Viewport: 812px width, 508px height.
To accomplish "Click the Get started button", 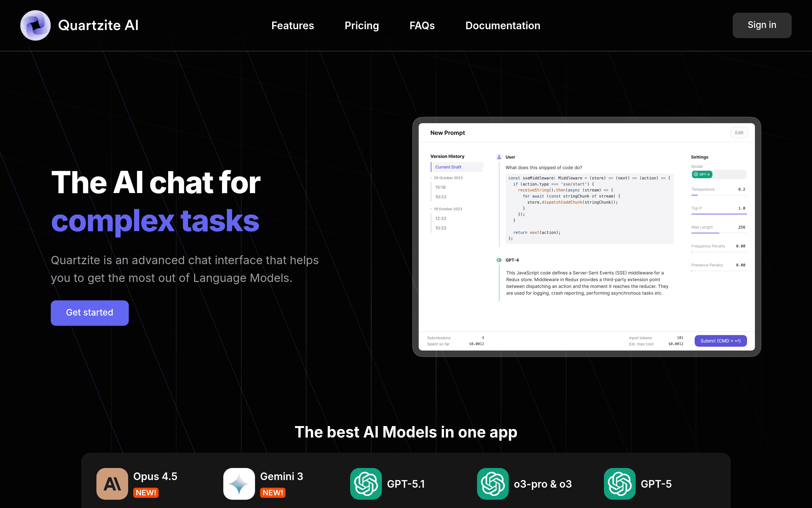I will (x=89, y=312).
